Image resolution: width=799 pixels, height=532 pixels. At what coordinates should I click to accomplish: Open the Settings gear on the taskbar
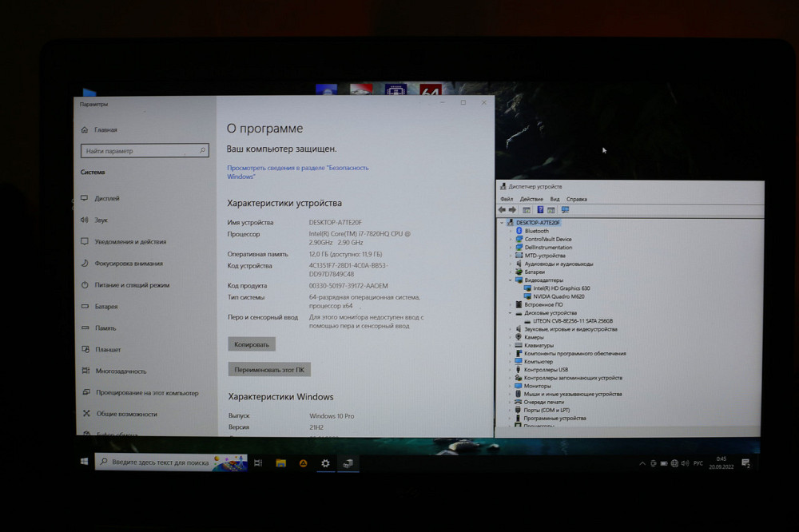pyautogui.click(x=324, y=463)
